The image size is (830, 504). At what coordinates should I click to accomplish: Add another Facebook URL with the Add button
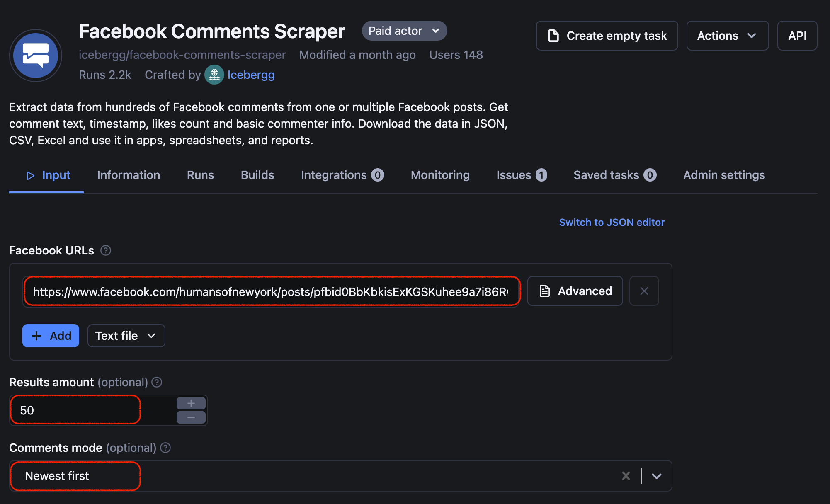[x=50, y=335]
